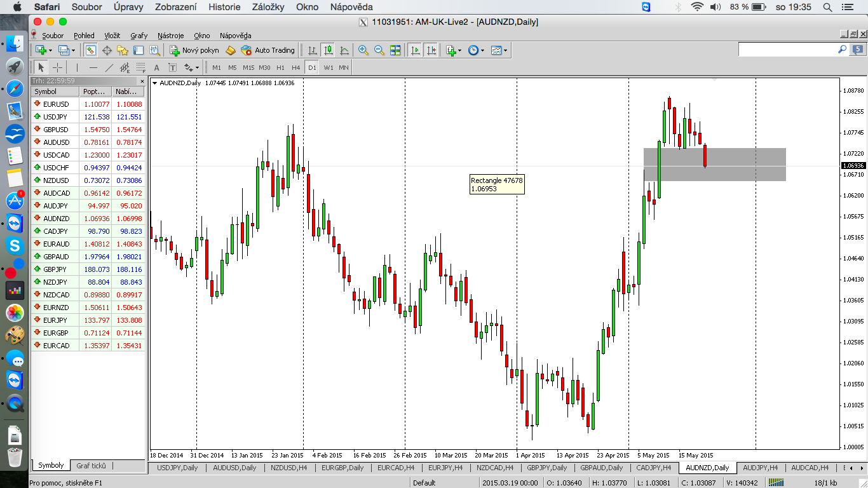The width and height of the screenshot is (868, 488).
Task: Click the search magnifier icon
Action: point(843,49)
